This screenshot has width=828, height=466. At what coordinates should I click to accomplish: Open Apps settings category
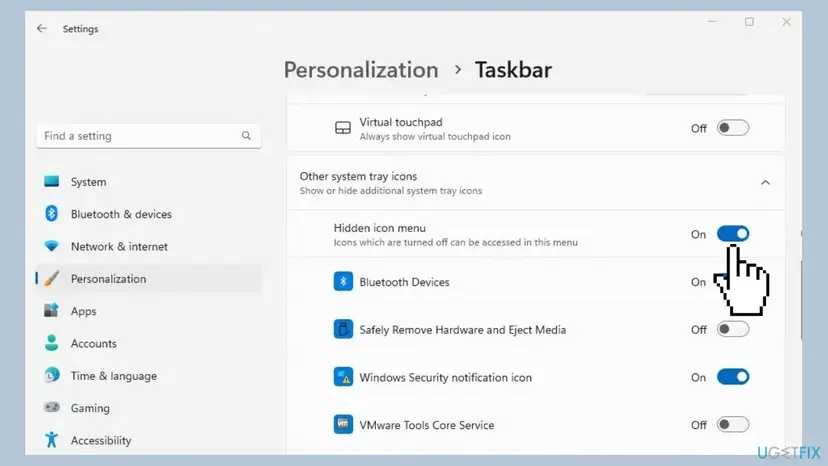click(148, 311)
